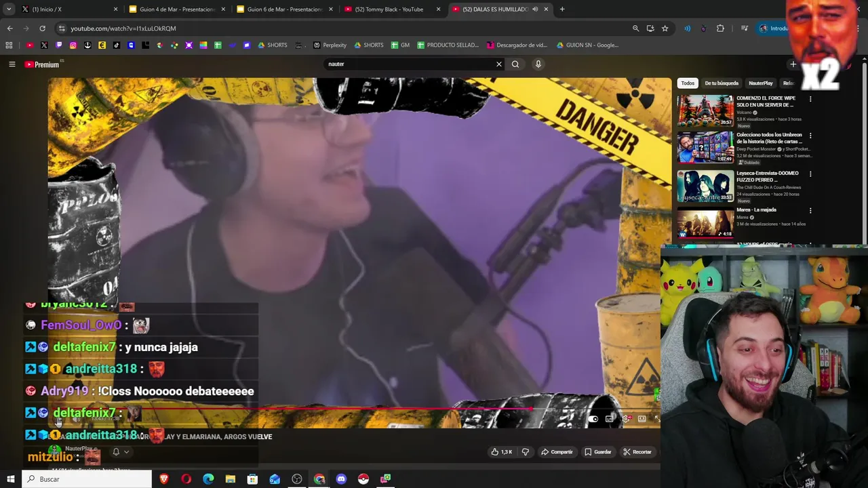The width and height of the screenshot is (868, 488).
Task: Open options for the Leyseca-Entrevista video
Action: point(810,174)
